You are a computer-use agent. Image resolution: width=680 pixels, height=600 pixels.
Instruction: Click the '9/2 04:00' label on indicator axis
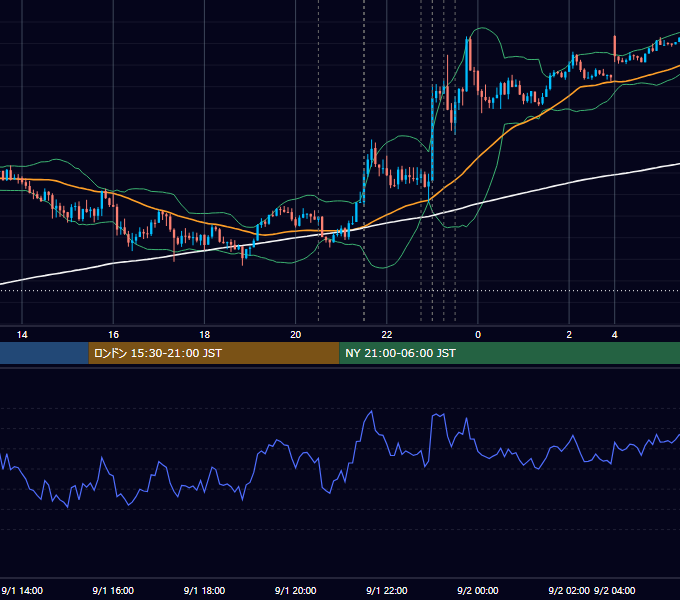pos(615,590)
